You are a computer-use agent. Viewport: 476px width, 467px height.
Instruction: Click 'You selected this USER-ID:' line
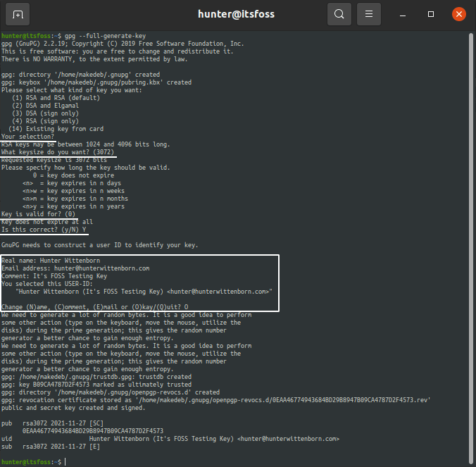47,284
